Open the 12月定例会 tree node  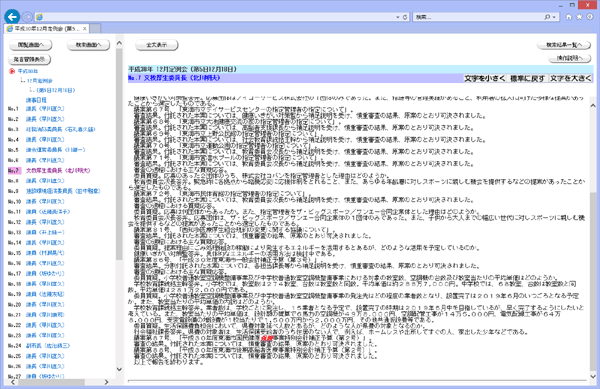click(39, 81)
